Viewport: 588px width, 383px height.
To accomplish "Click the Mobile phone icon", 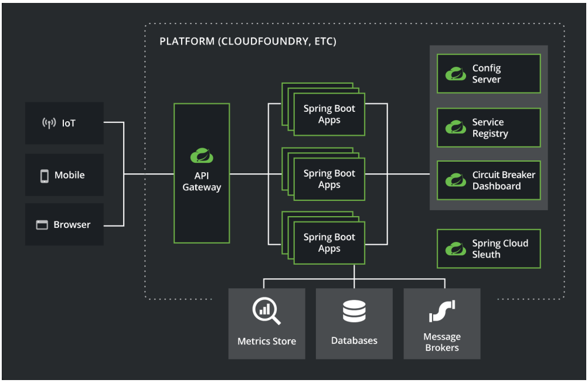I will tap(44, 175).
